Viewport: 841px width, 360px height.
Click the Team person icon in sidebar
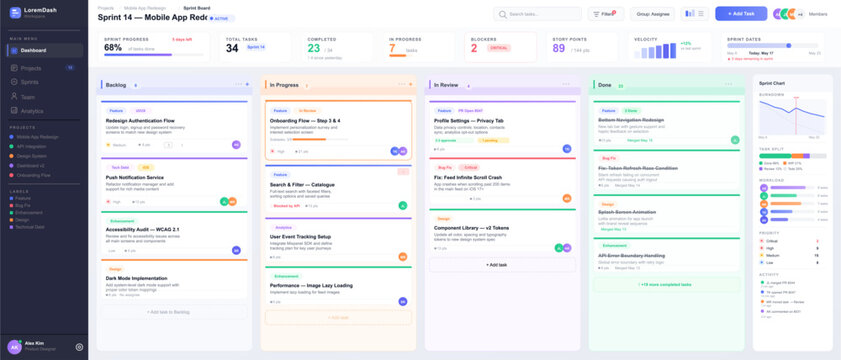[14, 97]
